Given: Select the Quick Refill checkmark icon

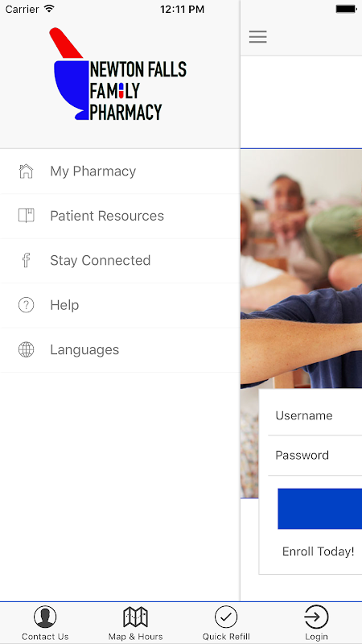Looking at the screenshot, I should pos(226,617).
